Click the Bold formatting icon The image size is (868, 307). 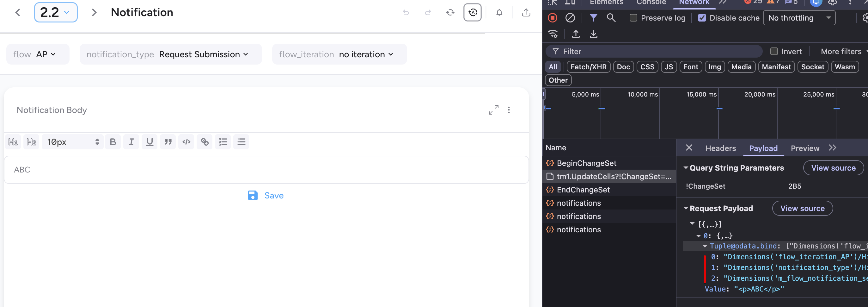point(113,142)
